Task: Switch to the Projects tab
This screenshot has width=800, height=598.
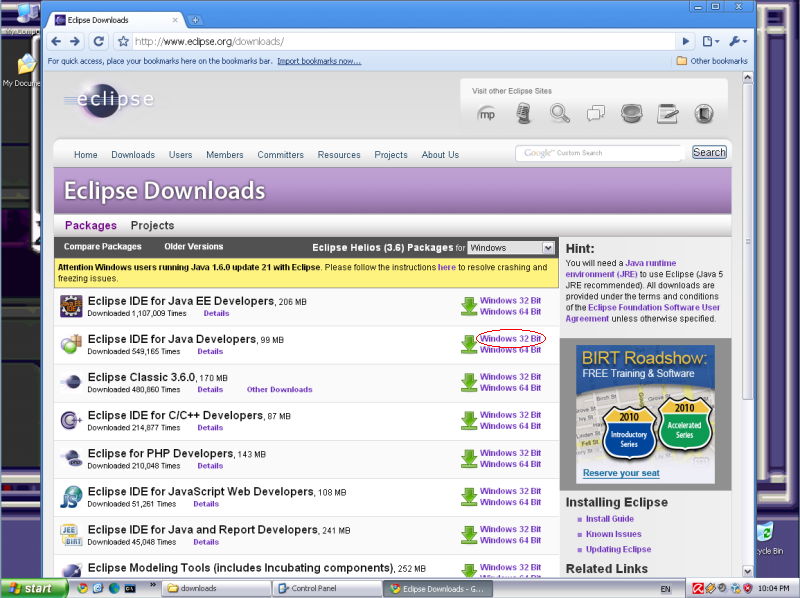Action: [x=152, y=226]
